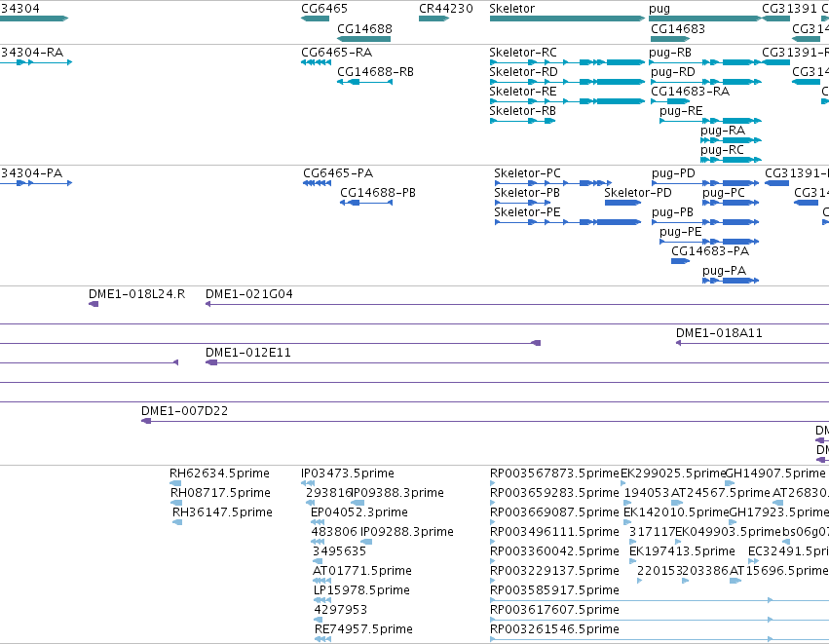
Task: Select protein pug-PD feature
Action: click(705, 183)
